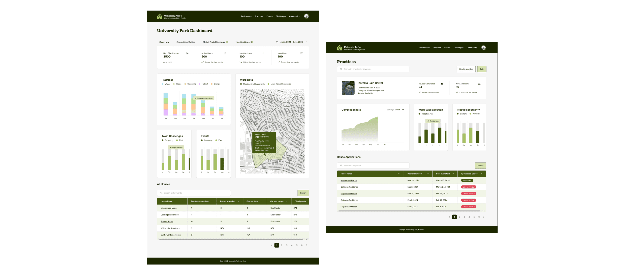Image resolution: width=644 pixels, height=265 pixels.
Task: Open profile avatar in dashboard header
Action: [x=306, y=17]
